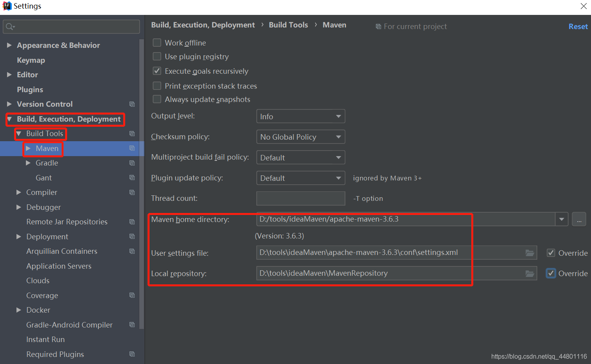Open the Maven home directory dropdown arrow
Image resolution: width=591 pixels, height=364 pixels.
click(x=562, y=219)
